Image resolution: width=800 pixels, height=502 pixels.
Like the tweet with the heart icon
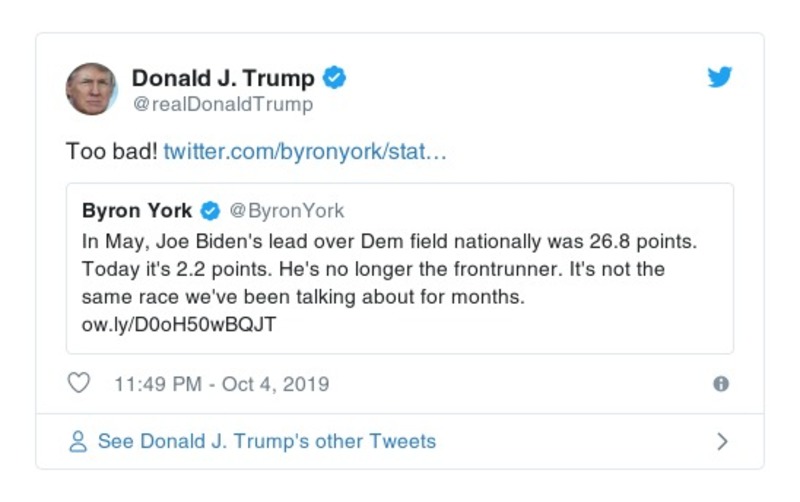[x=78, y=384]
